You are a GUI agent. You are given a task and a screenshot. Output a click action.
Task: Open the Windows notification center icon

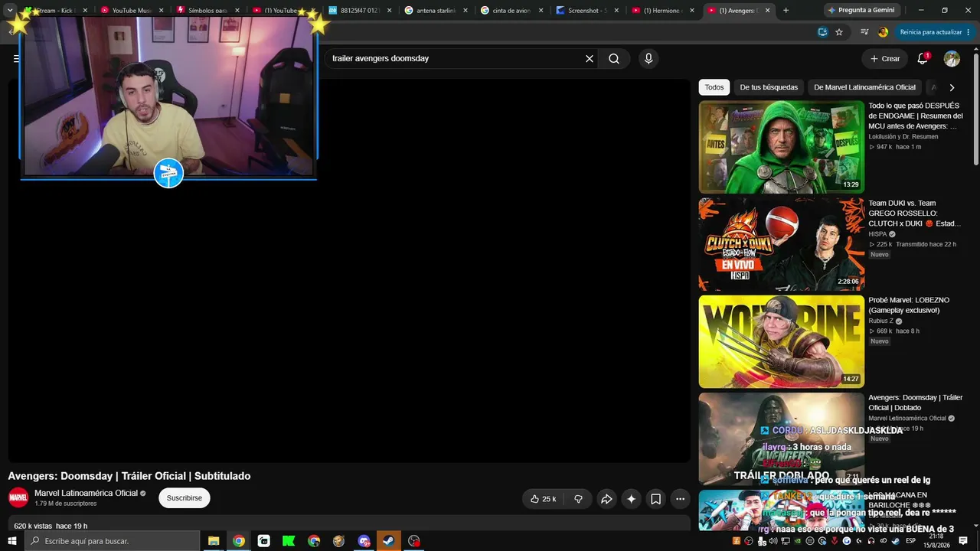click(963, 541)
